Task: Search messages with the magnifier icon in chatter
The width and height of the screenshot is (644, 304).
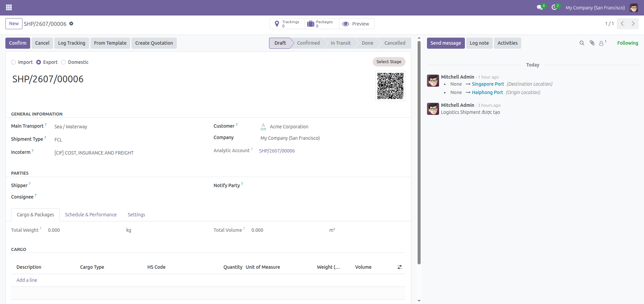Action: (582, 43)
